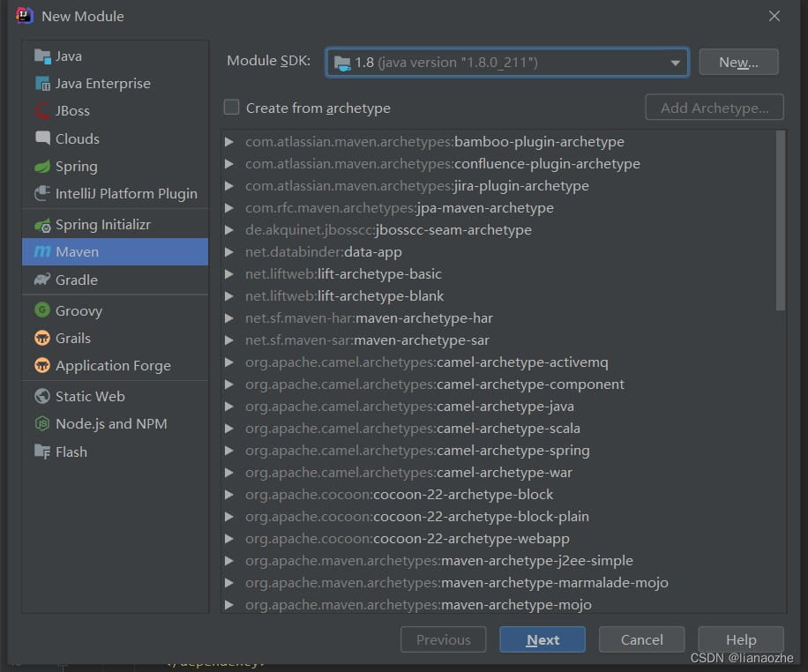Click the Java folder icon in sidebar
808x672 pixels.
(x=42, y=56)
